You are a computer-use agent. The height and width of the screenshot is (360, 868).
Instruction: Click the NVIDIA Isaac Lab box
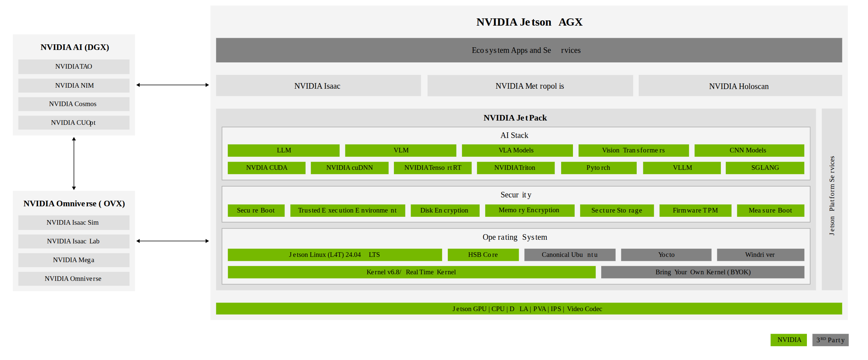click(x=74, y=241)
